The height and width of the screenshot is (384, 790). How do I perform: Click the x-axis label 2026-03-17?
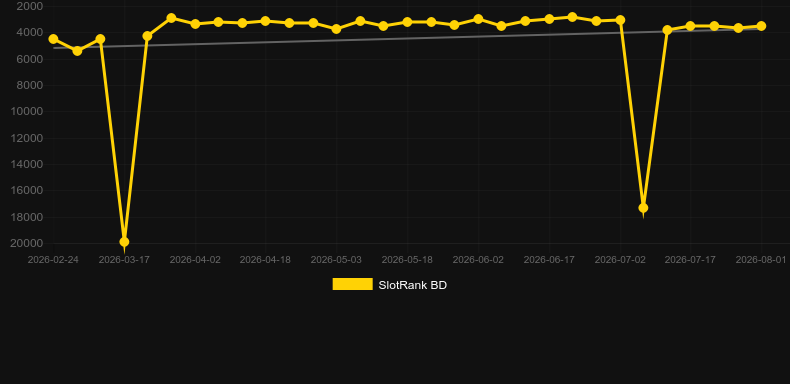[x=124, y=260]
